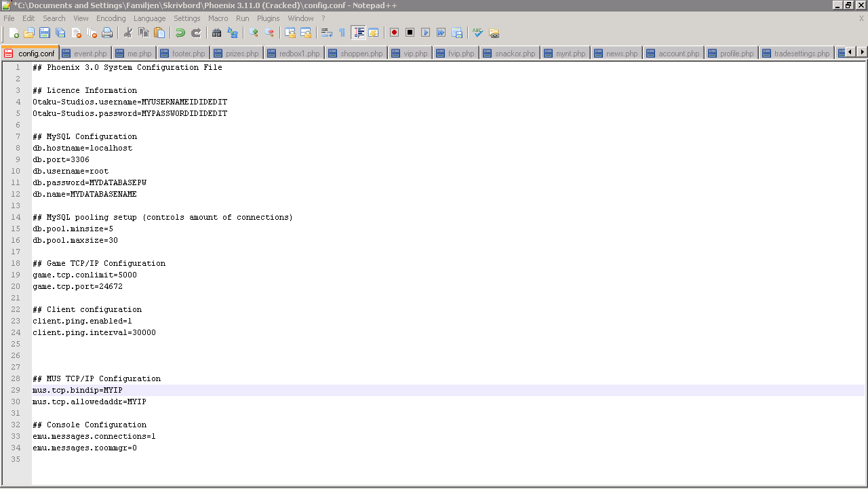Open the Language menu
This screenshot has width=868, height=489.
point(150,18)
